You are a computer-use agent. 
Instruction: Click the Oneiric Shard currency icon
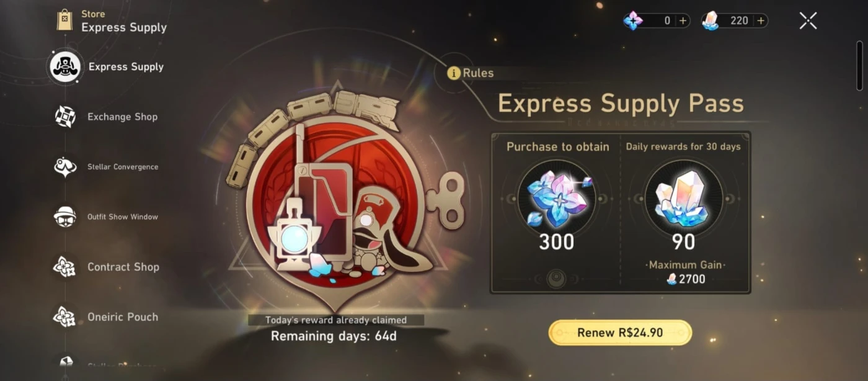[633, 20]
